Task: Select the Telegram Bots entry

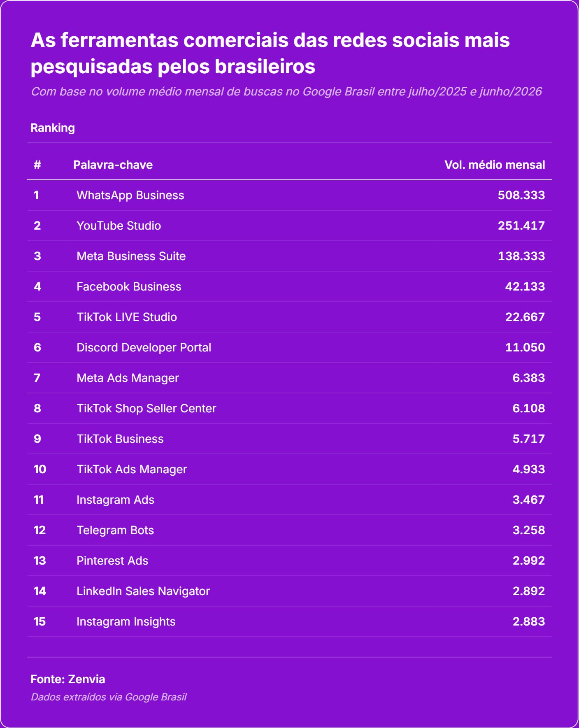Action: 115,530
